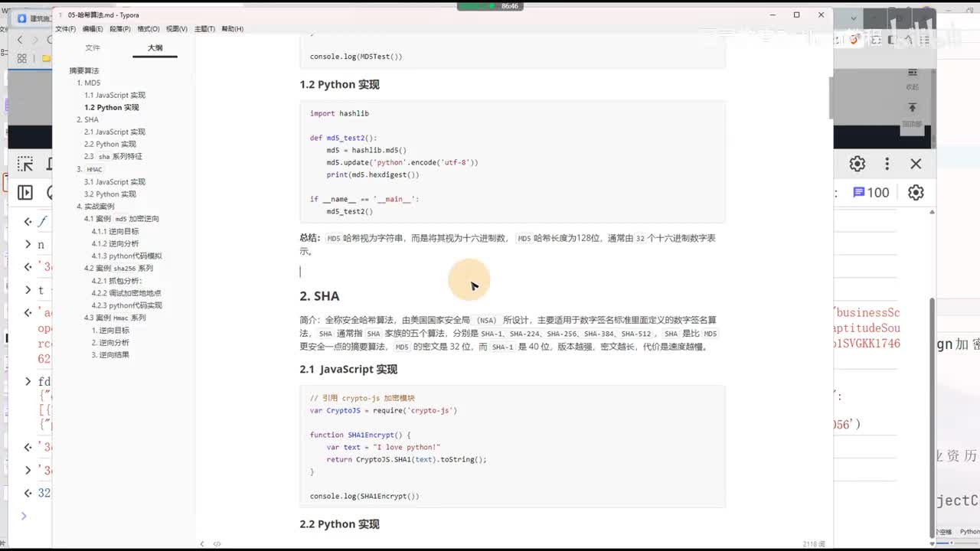Jump to outline heading 2. SHA
This screenshot has height=551, width=980.
[x=88, y=119]
